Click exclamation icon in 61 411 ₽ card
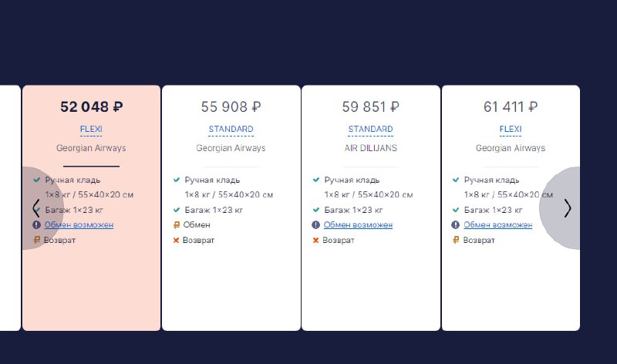617x364 pixels. (x=455, y=224)
